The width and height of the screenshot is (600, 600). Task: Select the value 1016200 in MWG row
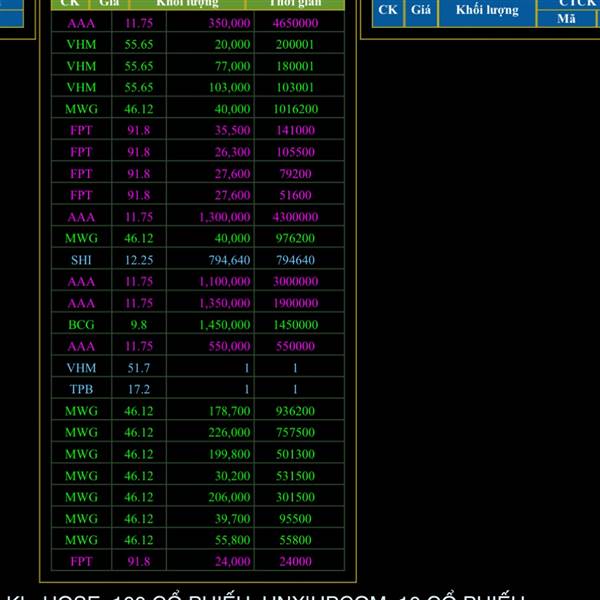tap(295, 109)
